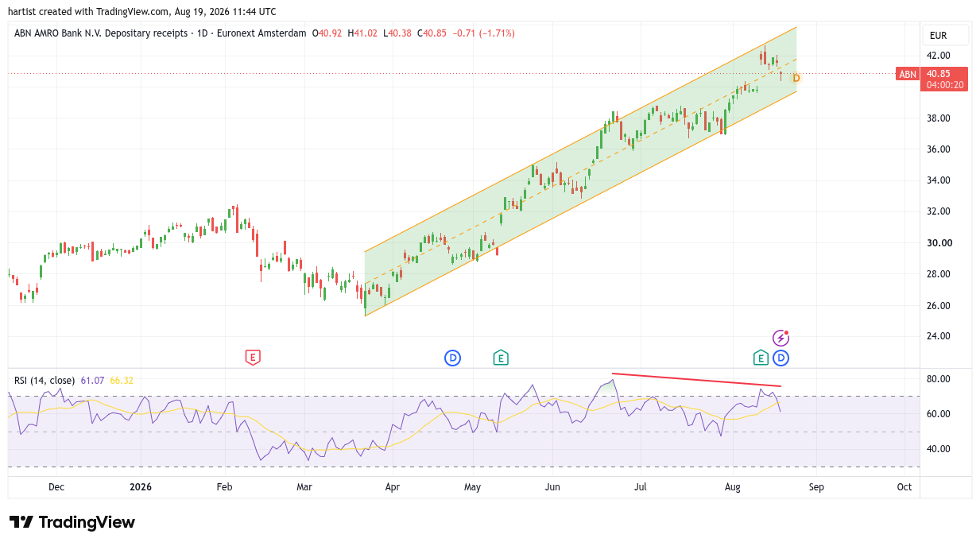Image resolution: width=980 pixels, height=546 pixels.
Task: Click the RSI (14, close) indicator legend
Action: (x=45, y=381)
